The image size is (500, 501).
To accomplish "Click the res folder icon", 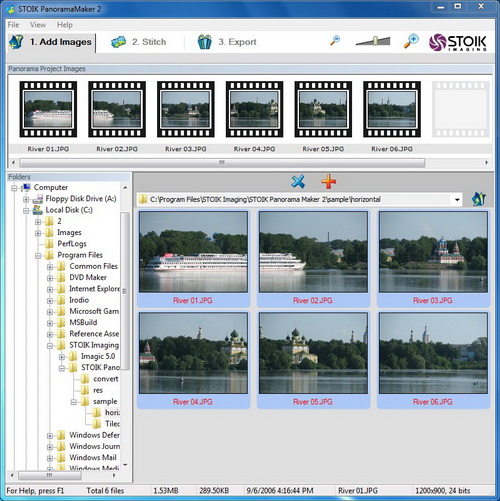I will [x=85, y=390].
